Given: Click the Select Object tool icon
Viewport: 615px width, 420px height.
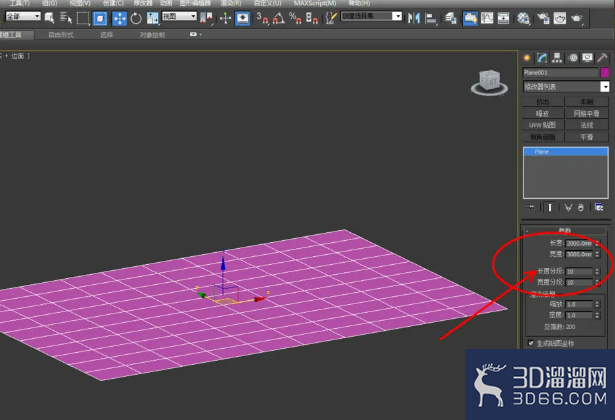Looking at the screenshot, I should 49,18.
